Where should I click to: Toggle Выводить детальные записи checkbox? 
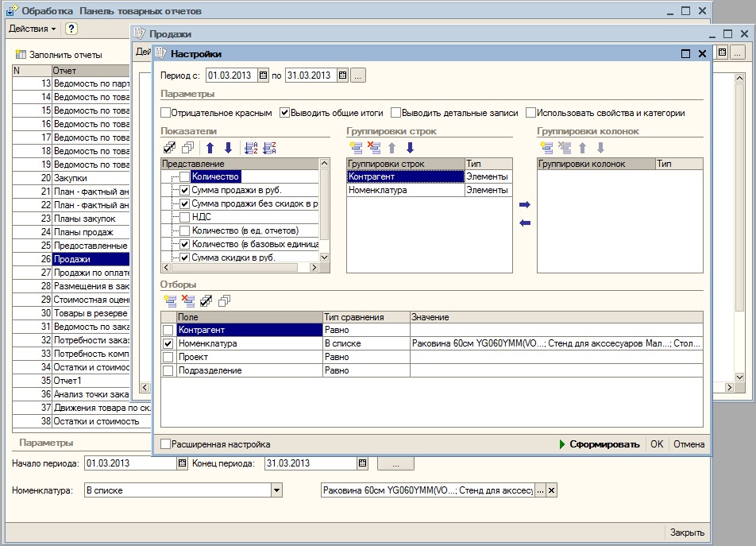pos(395,113)
